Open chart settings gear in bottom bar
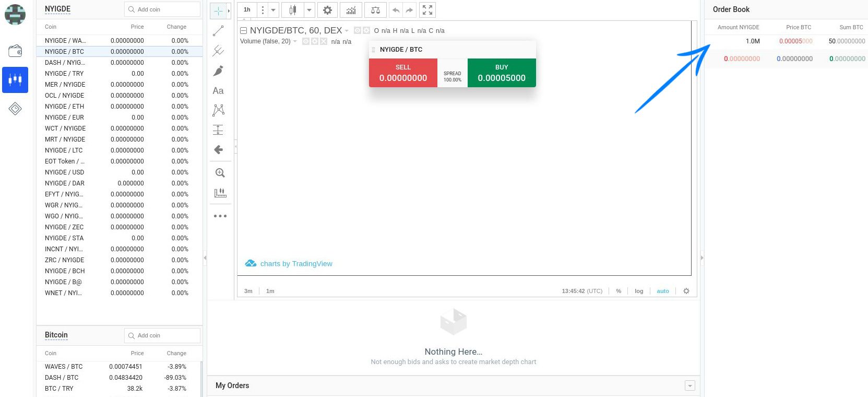 coord(686,291)
